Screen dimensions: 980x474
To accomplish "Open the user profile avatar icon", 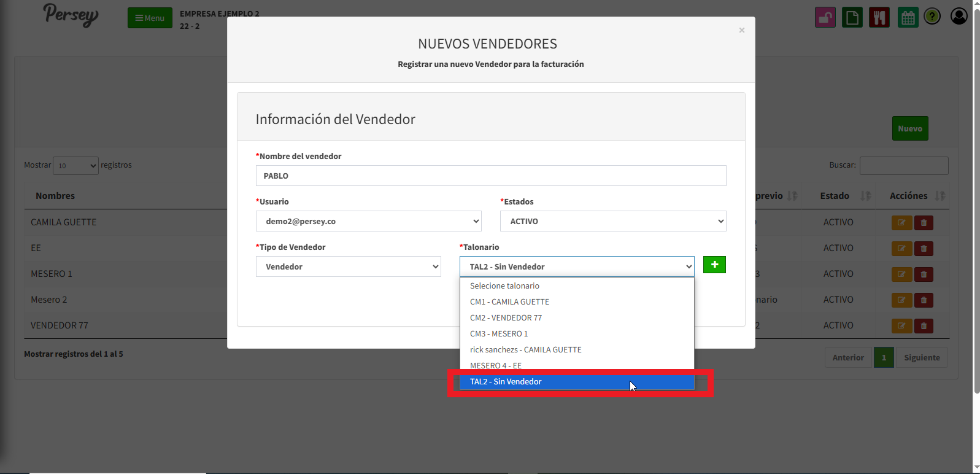I will tap(959, 17).
